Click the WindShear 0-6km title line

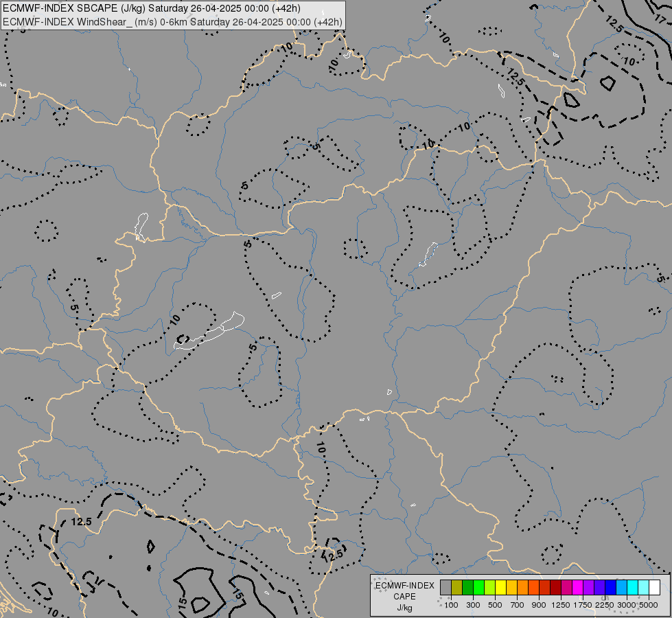pos(172,22)
